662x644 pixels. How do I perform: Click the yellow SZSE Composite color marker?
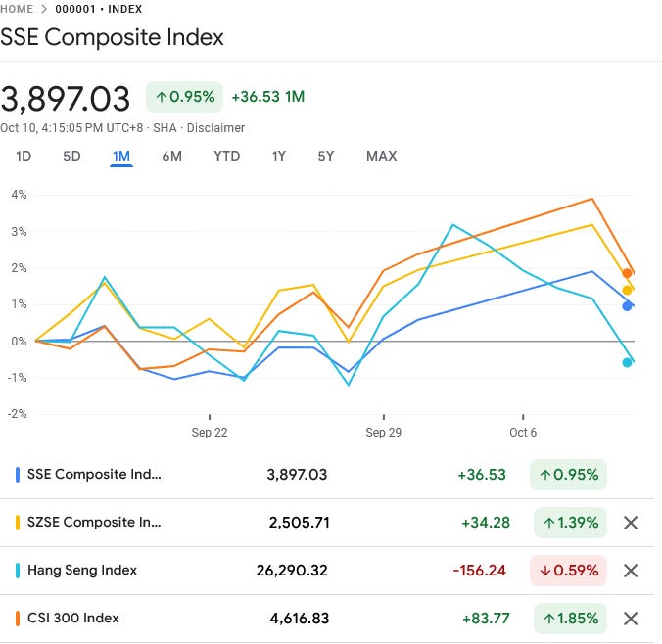coord(18,523)
